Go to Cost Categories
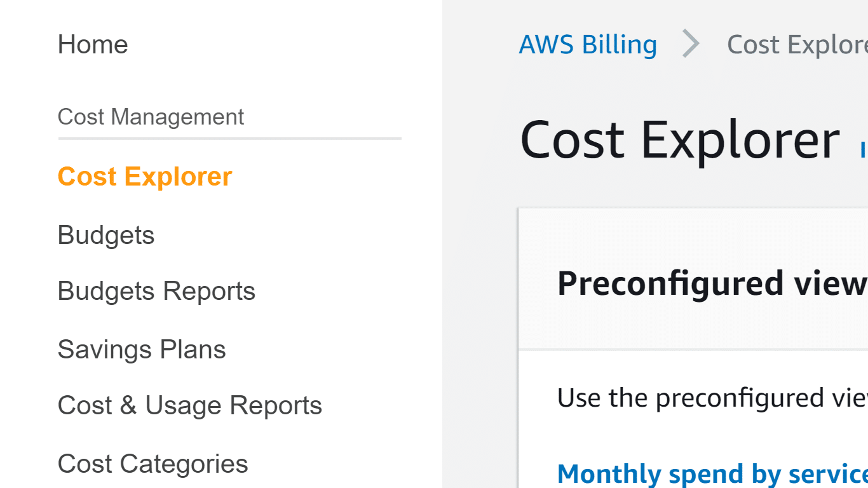Image resolution: width=868 pixels, height=488 pixels. tap(153, 463)
